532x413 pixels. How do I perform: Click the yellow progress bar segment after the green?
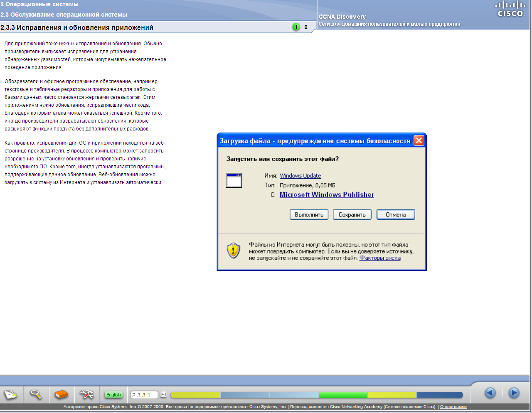[392, 395]
